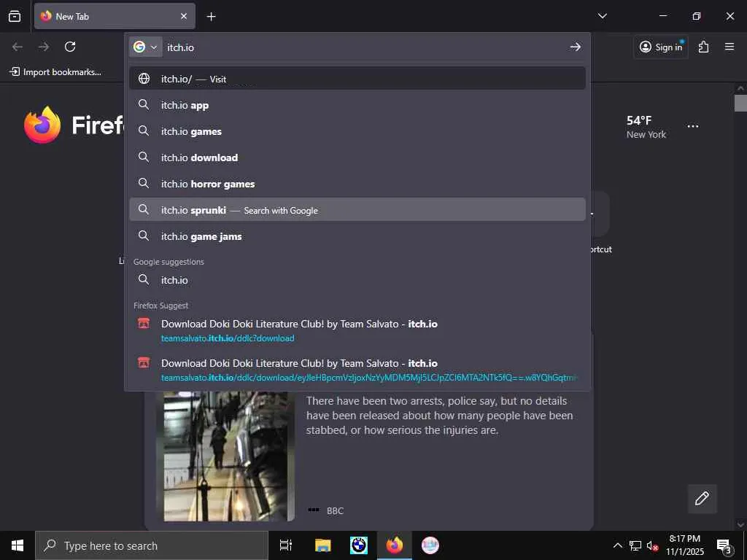Screen dimensions: 747x560
Task: Select the plain itch.io Google suggestion
Action: pyautogui.click(x=357, y=279)
